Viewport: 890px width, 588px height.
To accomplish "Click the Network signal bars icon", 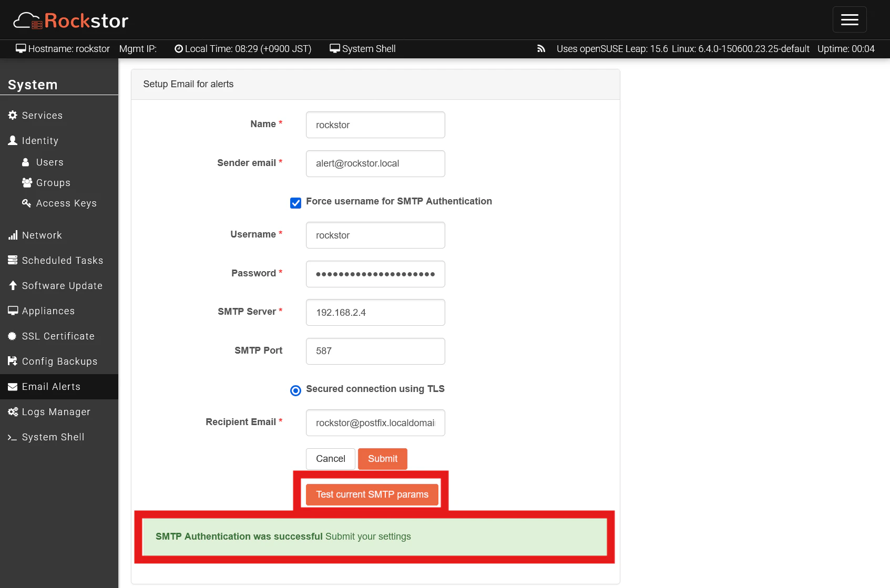I will tap(13, 235).
